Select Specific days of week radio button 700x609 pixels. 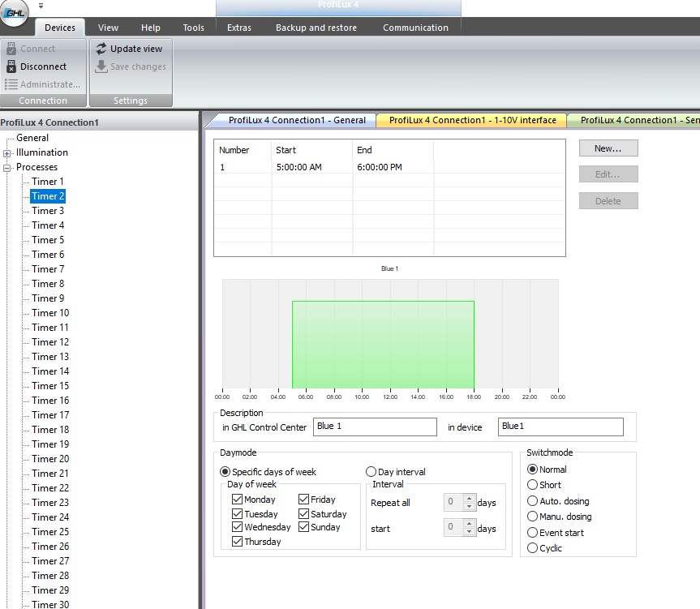point(225,472)
